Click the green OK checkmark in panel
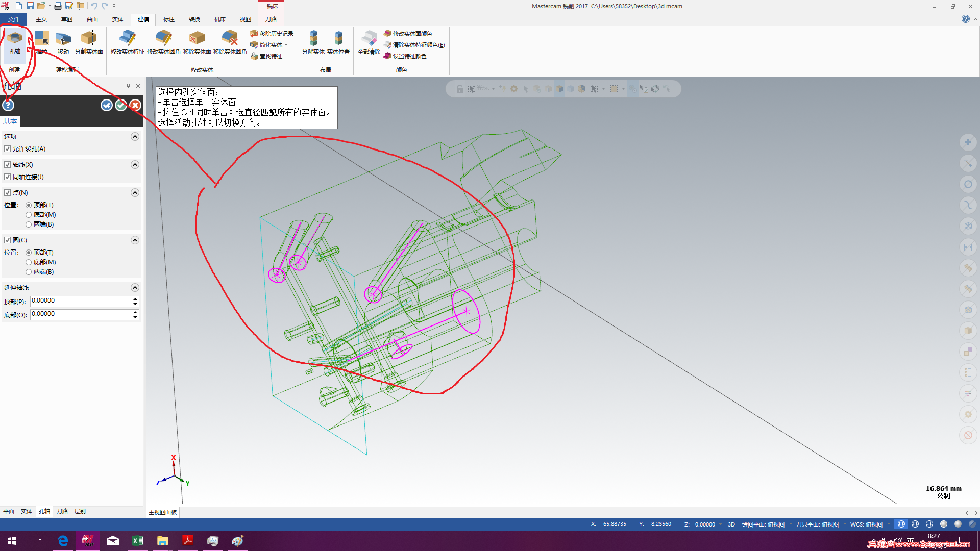Screen dimensions: 980x551 click(121, 105)
